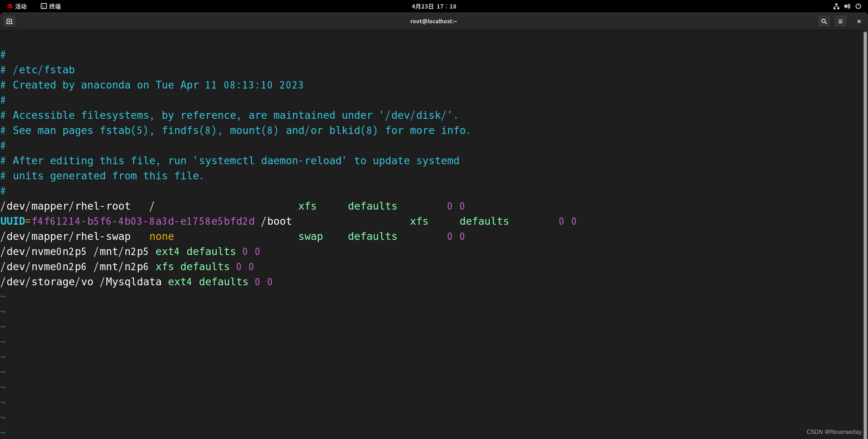The height and width of the screenshot is (439, 868).
Task: Click 'defaults' on the /Mysqldata line
Action: (224, 282)
